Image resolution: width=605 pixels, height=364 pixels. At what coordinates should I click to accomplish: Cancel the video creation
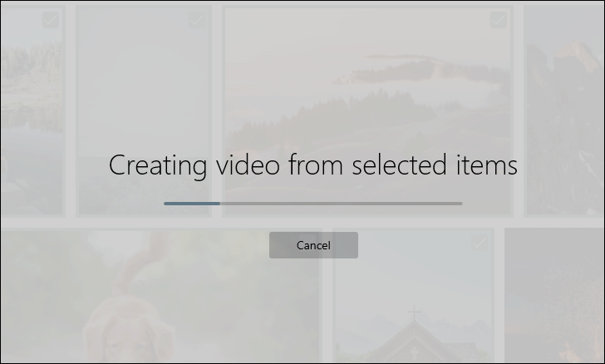coord(313,245)
